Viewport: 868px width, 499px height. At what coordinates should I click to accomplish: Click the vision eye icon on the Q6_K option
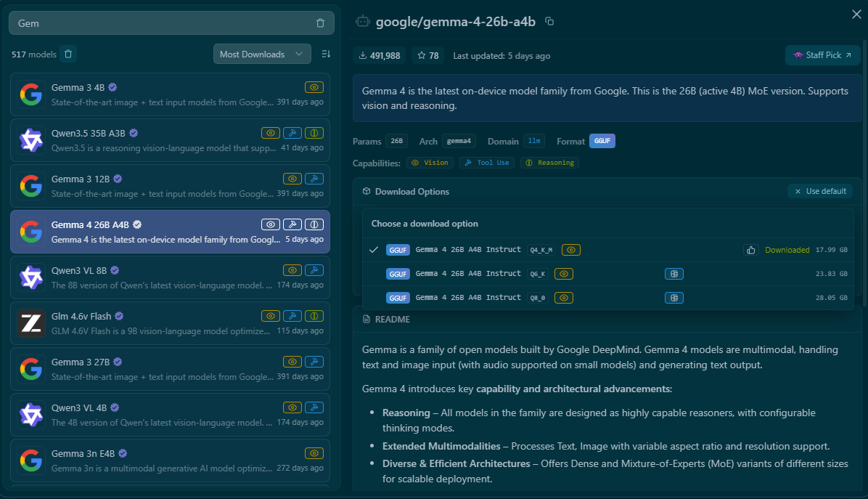(563, 274)
